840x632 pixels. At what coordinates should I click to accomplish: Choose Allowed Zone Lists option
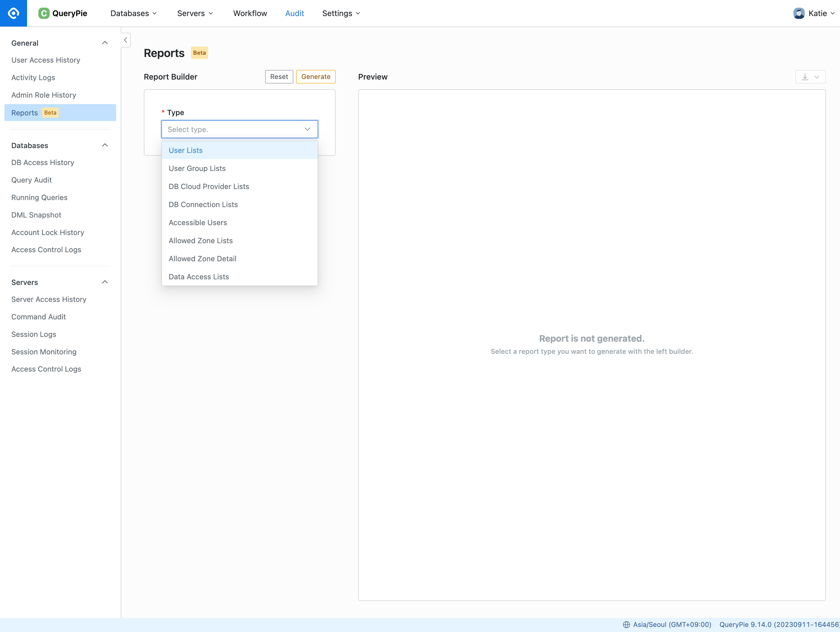coord(240,240)
